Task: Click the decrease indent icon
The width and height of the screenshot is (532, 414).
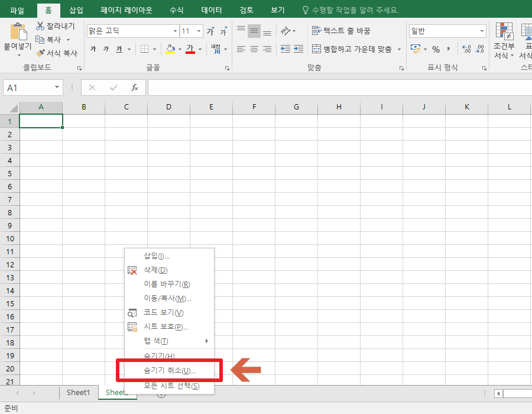Action: [286, 49]
